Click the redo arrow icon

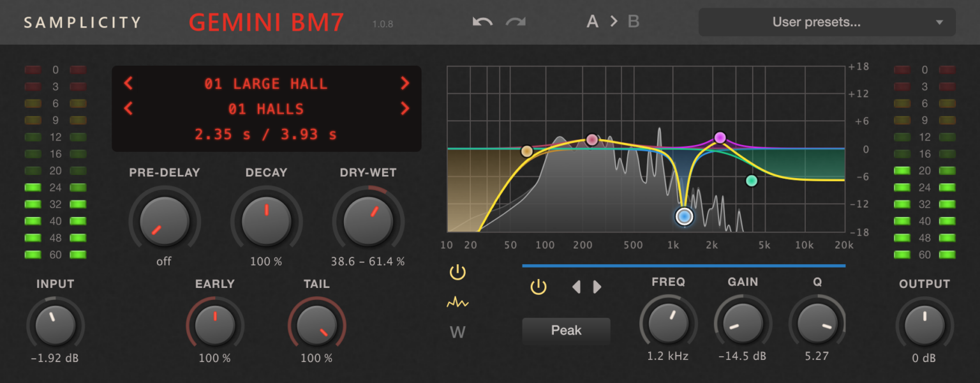(x=516, y=22)
